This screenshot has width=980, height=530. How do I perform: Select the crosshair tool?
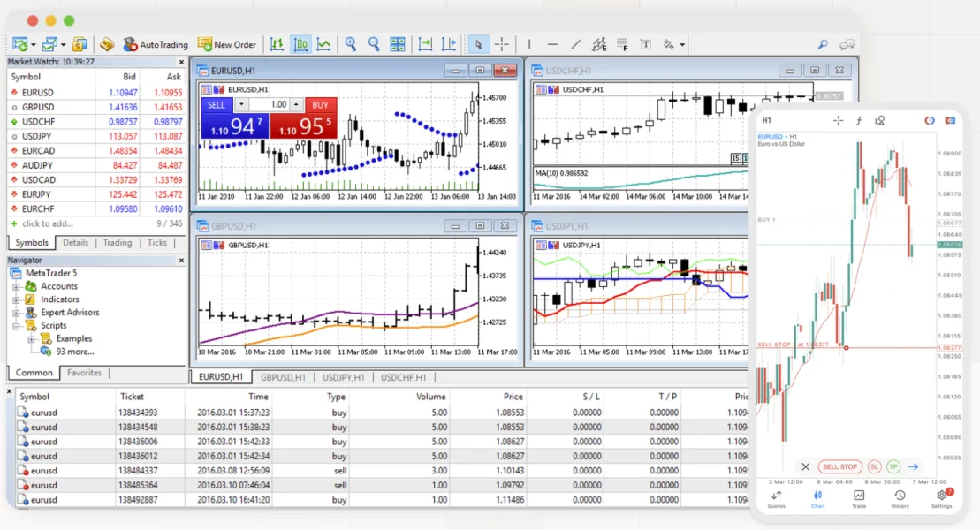(x=502, y=44)
